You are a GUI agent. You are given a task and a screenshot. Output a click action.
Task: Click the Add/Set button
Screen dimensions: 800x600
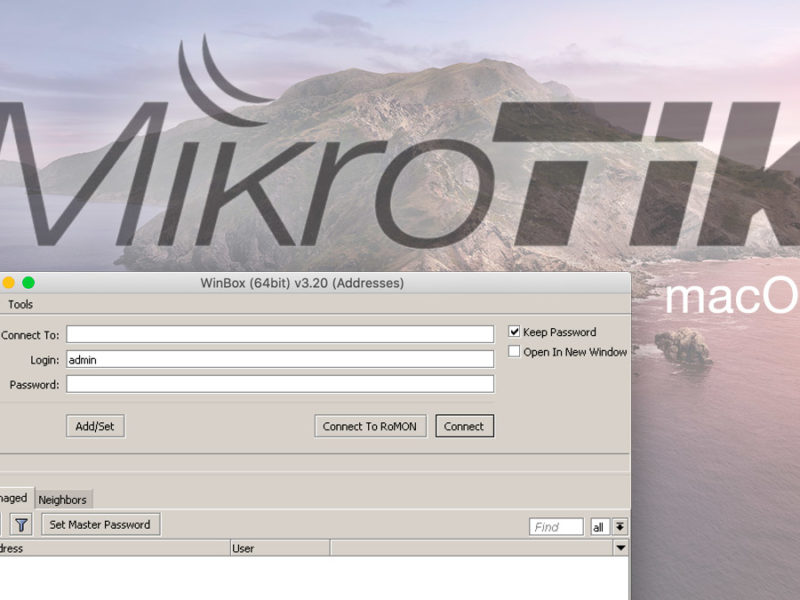pos(95,426)
